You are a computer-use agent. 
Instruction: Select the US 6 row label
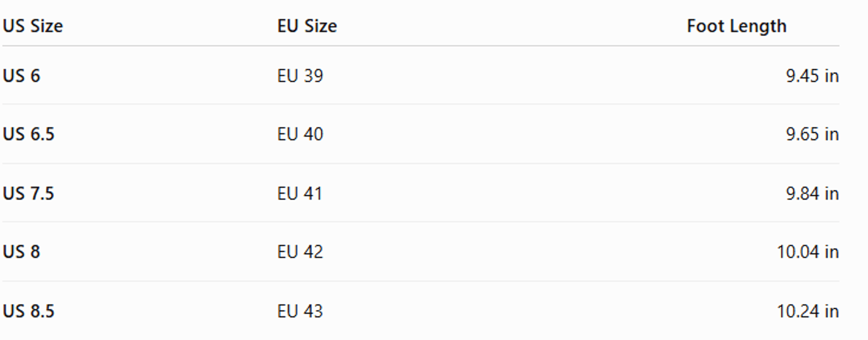pyautogui.click(x=21, y=76)
